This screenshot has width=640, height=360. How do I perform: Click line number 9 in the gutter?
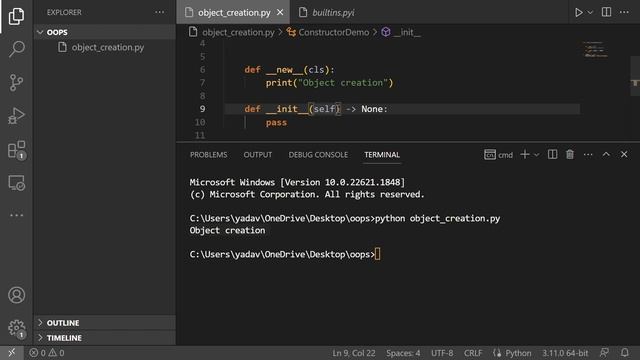click(202, 109)
